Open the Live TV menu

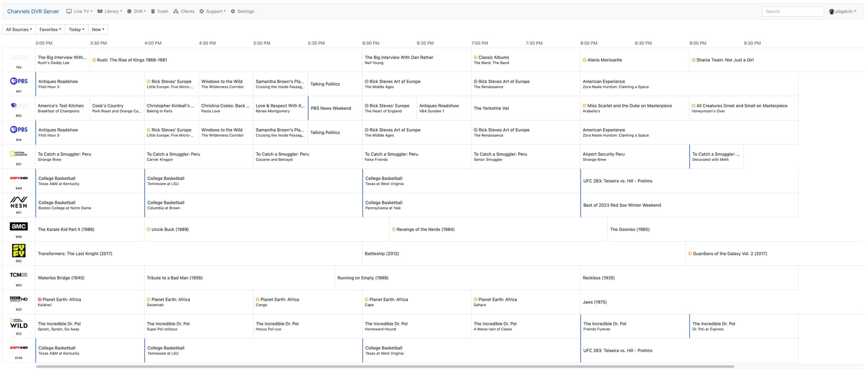tap(79, 11)
